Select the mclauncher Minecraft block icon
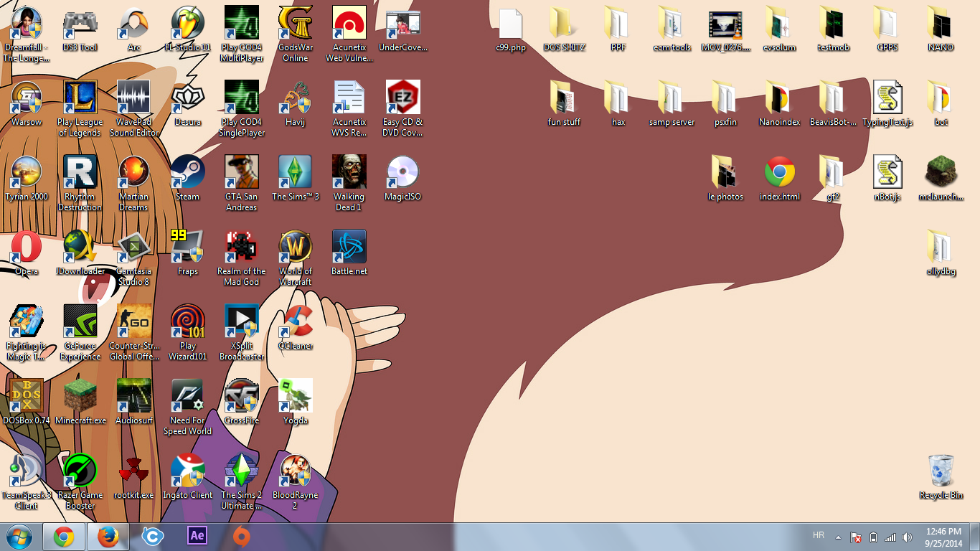980x551 pixels. coord(941,179)
